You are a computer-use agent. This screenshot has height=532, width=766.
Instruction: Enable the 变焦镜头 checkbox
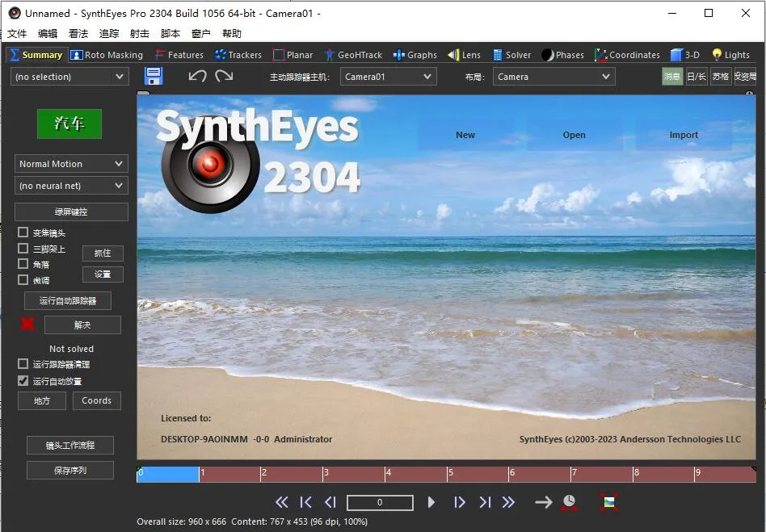pyautogui.click(x=23, y=232)
